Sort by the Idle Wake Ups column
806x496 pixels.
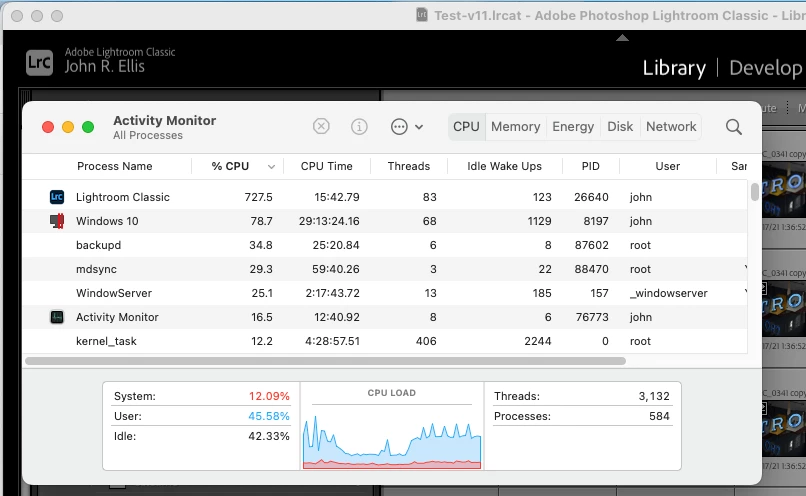(504, 166)
